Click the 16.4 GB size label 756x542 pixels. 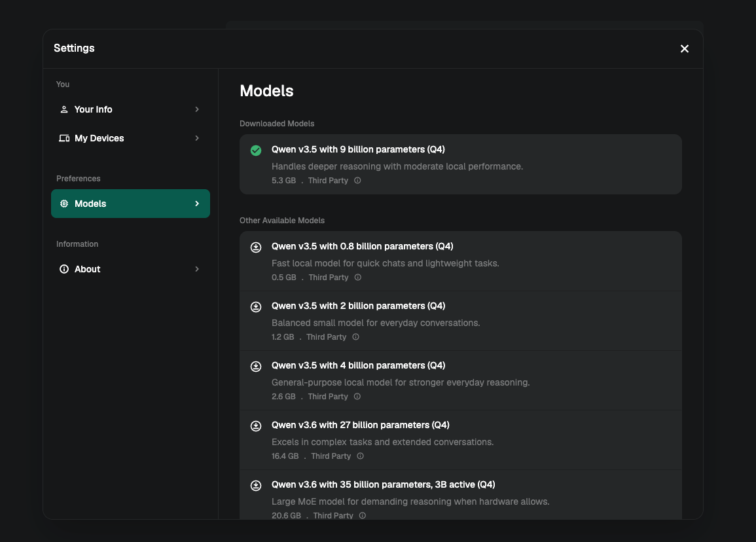click(x=285, y=456)
